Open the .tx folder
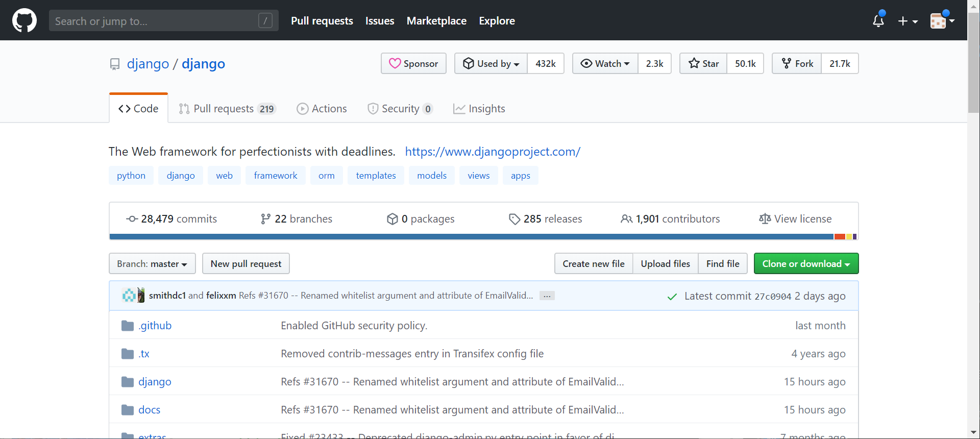980x439 pixels. click(144, 354)
